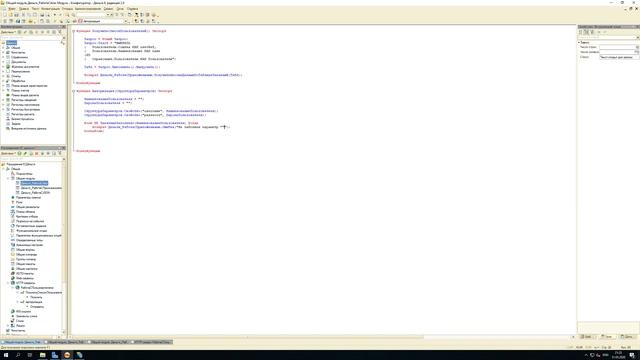The width and height of the screenshot is (640, 360).
Task: Open the Авторизация procedure list dropdown
Action: (x=126, y=21)
